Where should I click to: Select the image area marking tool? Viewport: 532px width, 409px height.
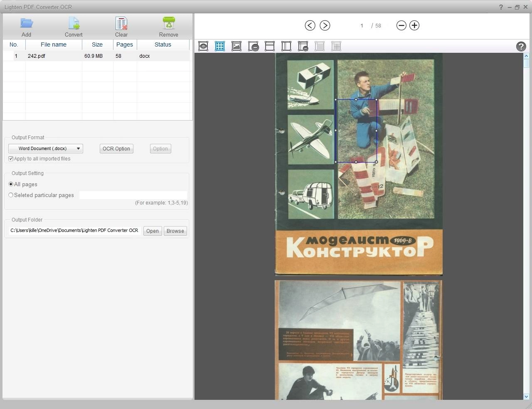click(x=236, y=46)
